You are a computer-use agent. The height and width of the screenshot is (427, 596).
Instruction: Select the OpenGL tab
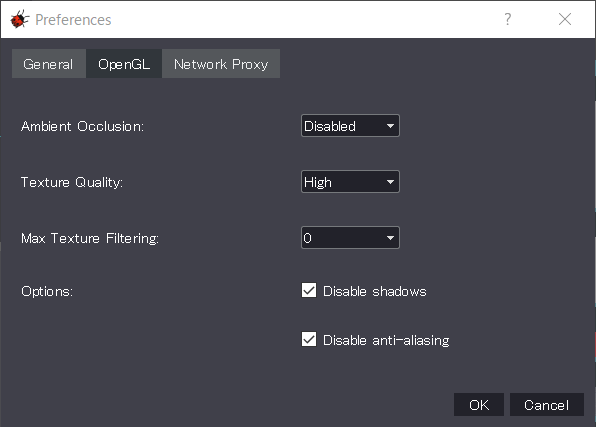coord(124,64)
